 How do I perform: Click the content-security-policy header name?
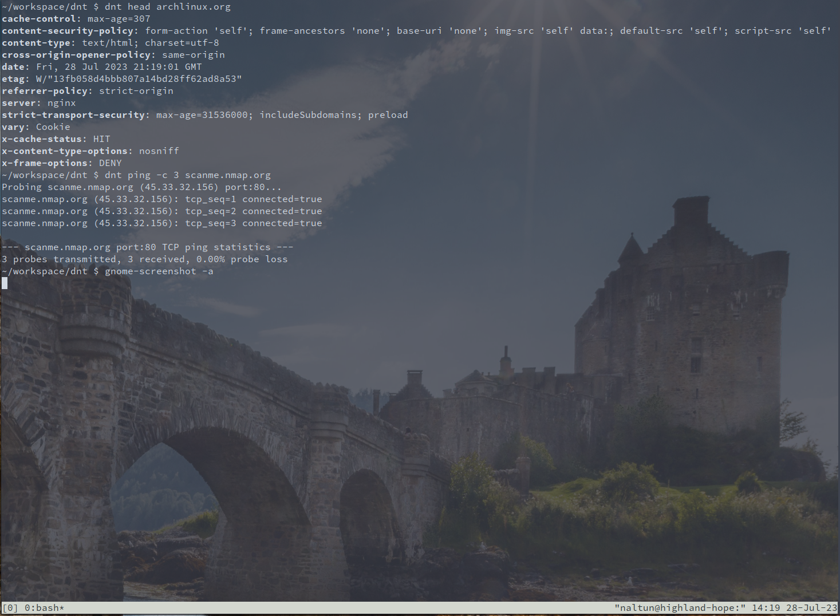[67, 31]
